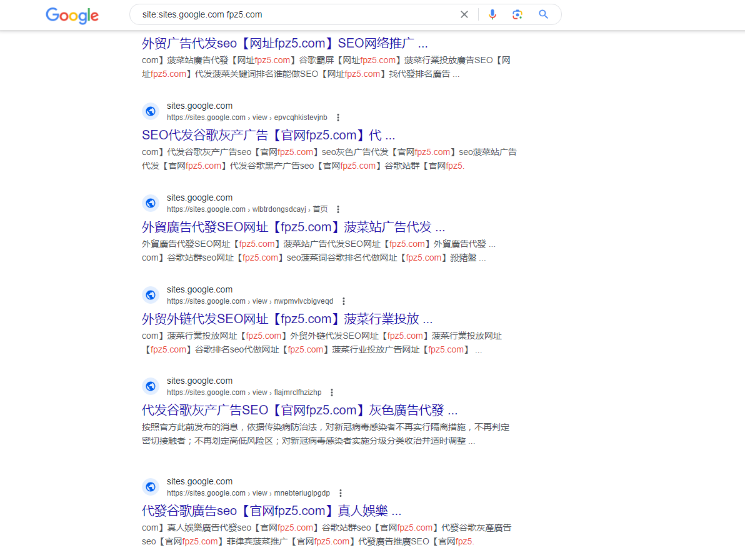Click sites.google.com name above mnebteriuglpgdp URL

(199, 482)
